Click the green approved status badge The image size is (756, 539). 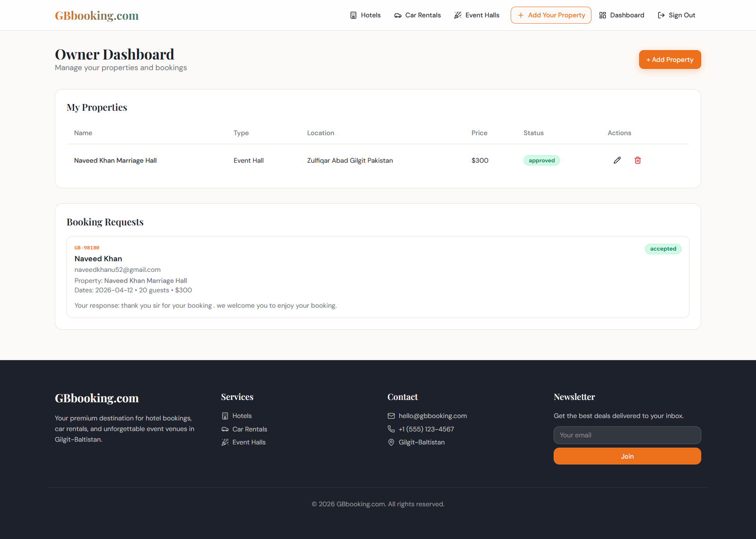coord(541,160)
